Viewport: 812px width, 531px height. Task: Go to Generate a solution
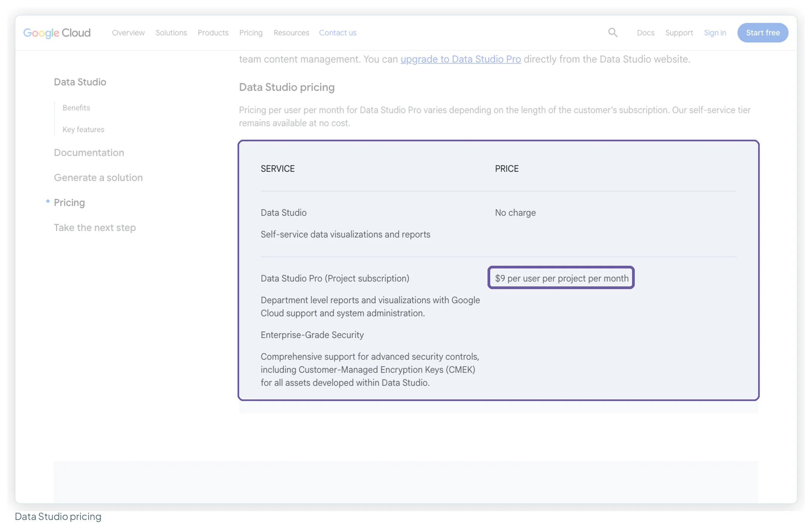point(98,177)
